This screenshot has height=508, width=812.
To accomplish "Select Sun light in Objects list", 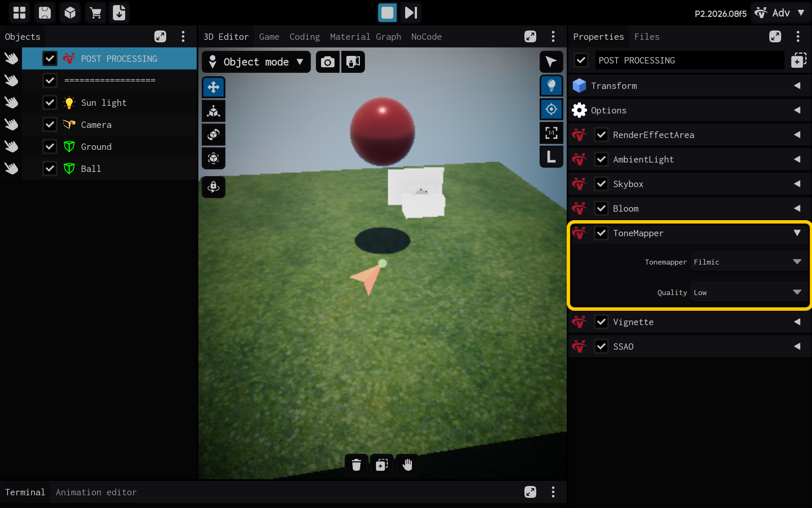I will (x=109, y=102).
